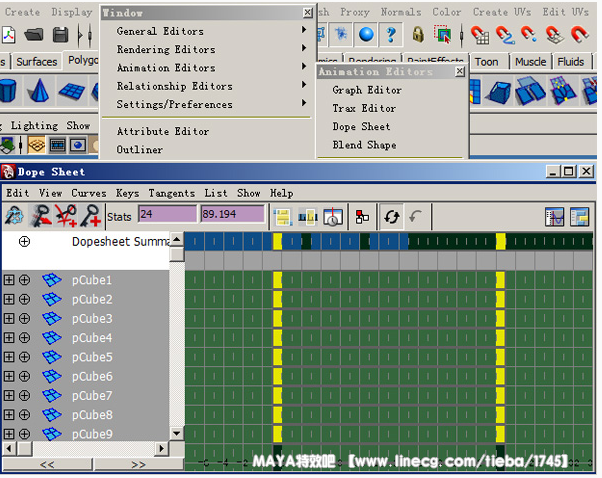Click the lock icon in the status line
This screenshot has height=478, width=602.
(x=418, y=35)
